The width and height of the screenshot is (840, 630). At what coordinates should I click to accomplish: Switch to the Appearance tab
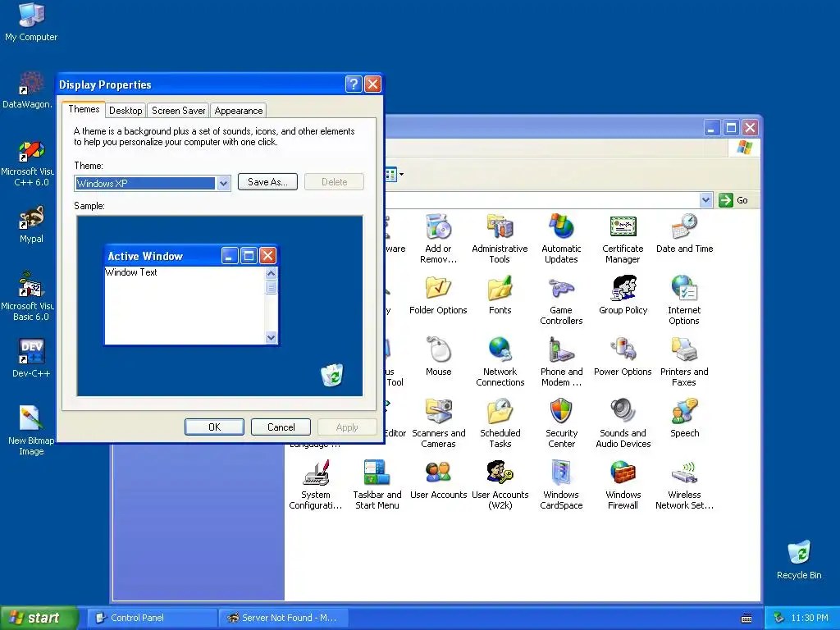pyautogui.click(x=239, y=111)
